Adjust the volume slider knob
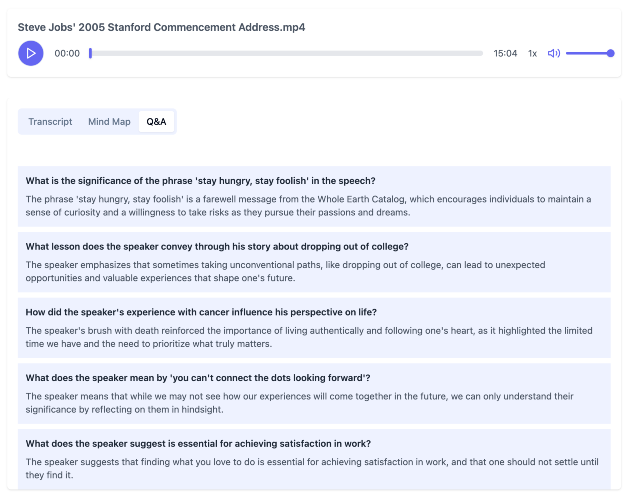 610,53
